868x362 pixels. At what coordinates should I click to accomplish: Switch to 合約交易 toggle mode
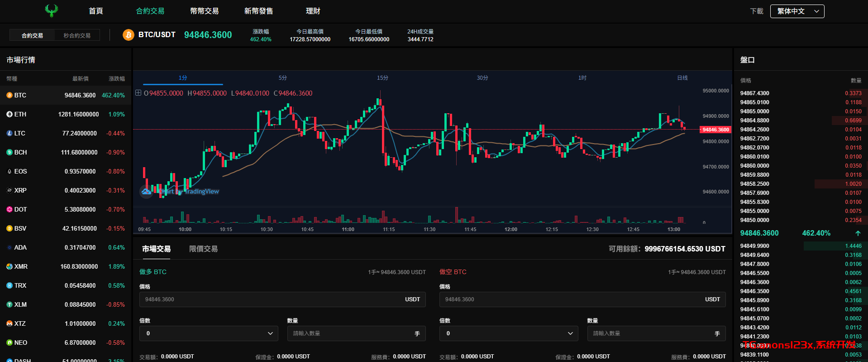coord(32,35)
